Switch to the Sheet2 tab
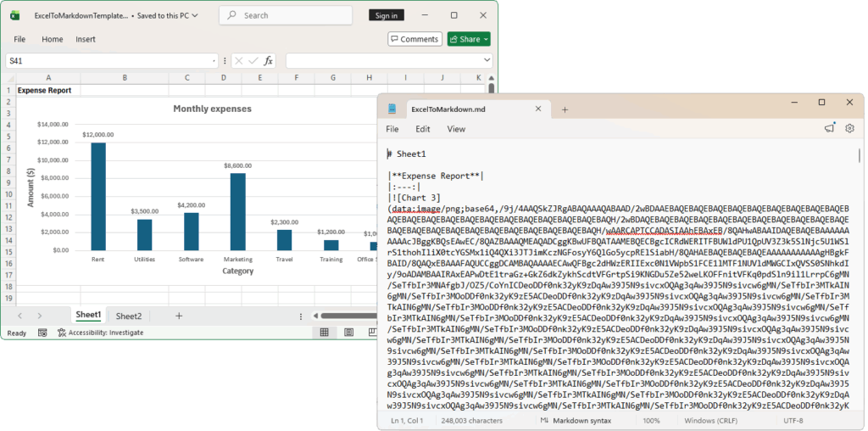 (x=129, y=316)
